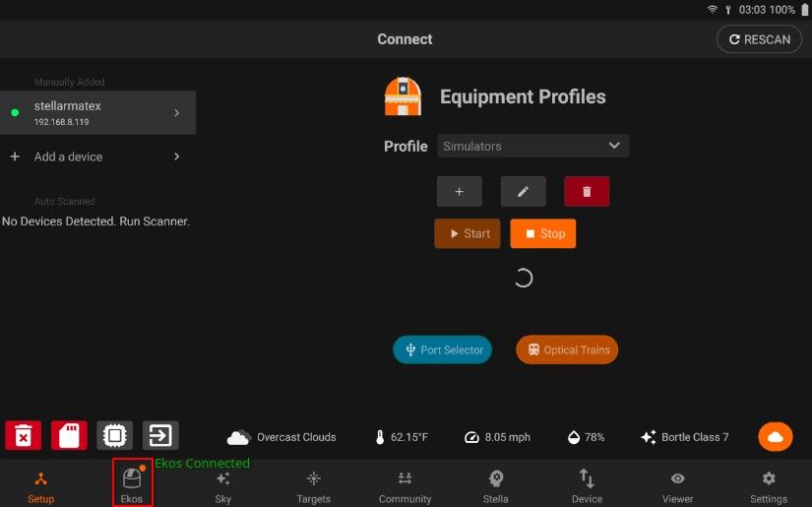Click the loading spinner below Start and Stop

pyautogui.click(x=523, y=278)
